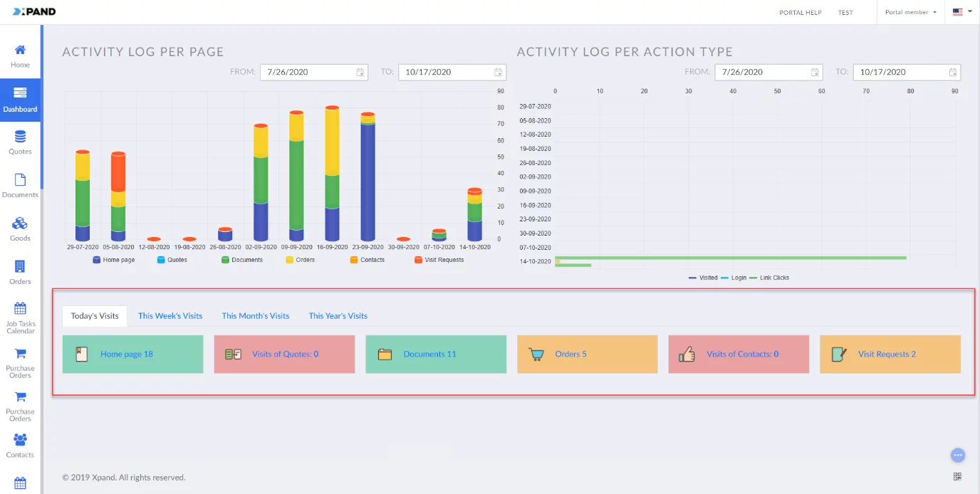Open calendar picker for Activity per Page FROM date

click(x=360, y=72)
